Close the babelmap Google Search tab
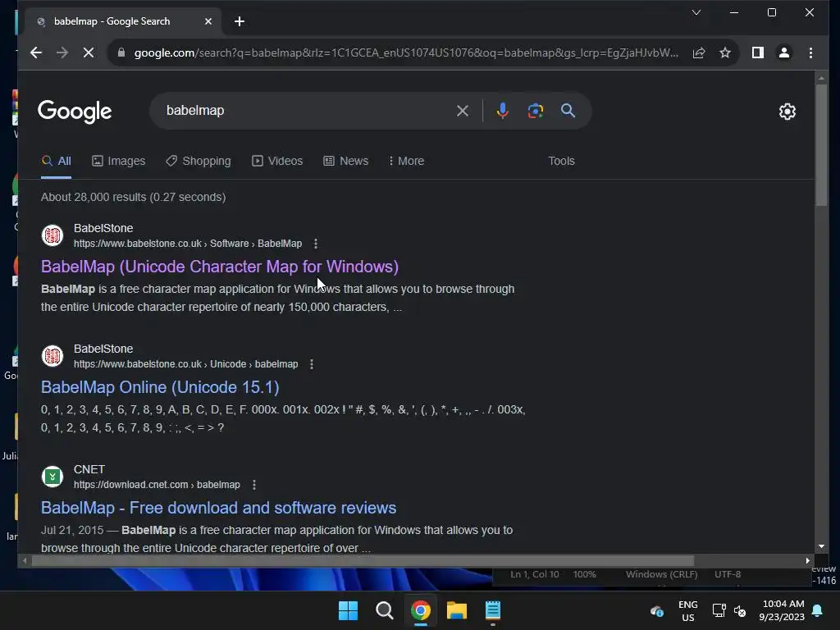The height and width of the screenshot is (630, 840). coord(208,21)
